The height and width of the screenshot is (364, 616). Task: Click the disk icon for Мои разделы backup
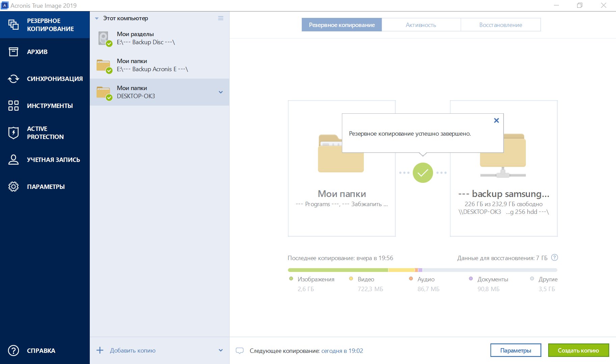tap(105, 38)
